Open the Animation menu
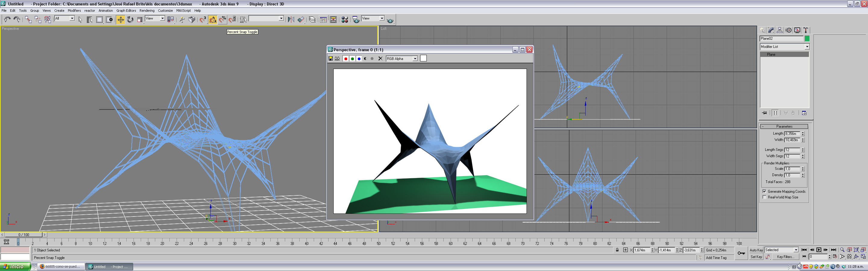The image size is (868, 271). point(105,11)
